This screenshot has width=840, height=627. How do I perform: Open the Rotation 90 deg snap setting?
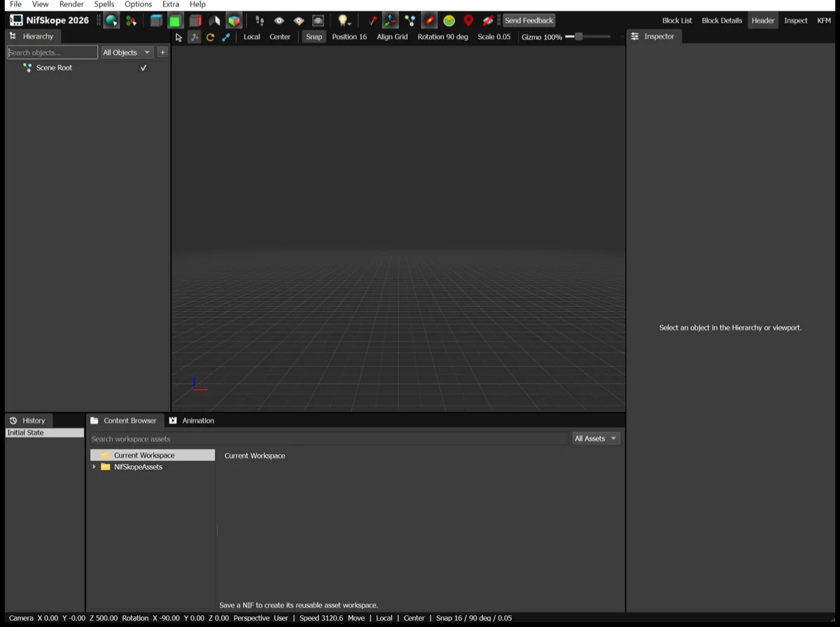coord(443,37)
